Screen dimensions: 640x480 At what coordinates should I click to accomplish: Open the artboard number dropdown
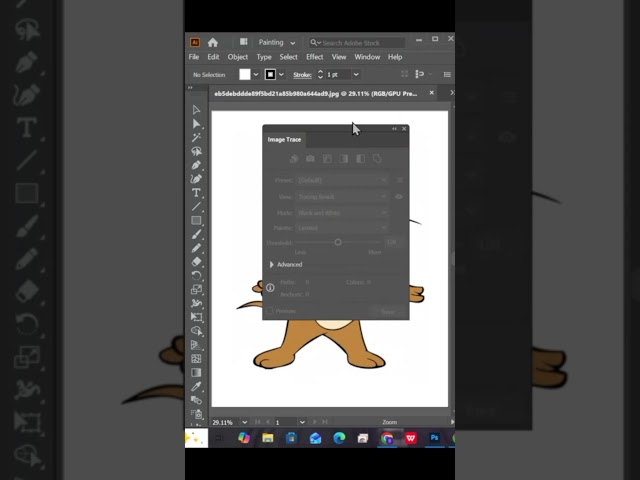pyautogui.click(x=302, y=422)
